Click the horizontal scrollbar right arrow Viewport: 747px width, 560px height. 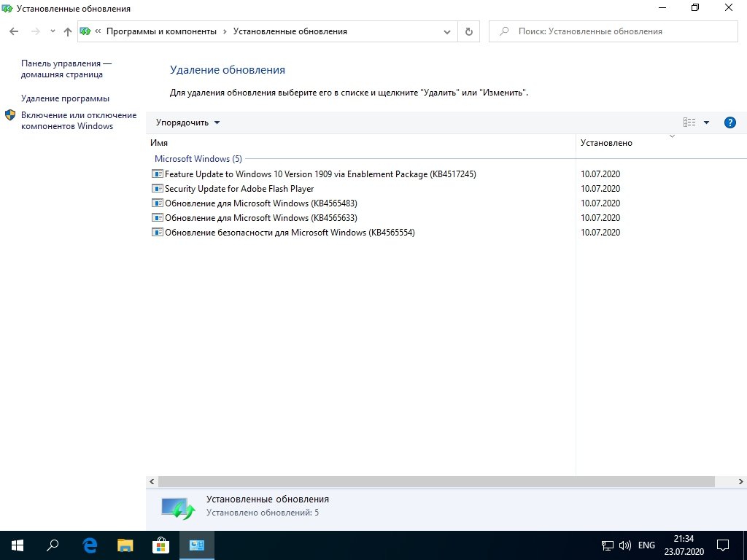tap(741, 481)
